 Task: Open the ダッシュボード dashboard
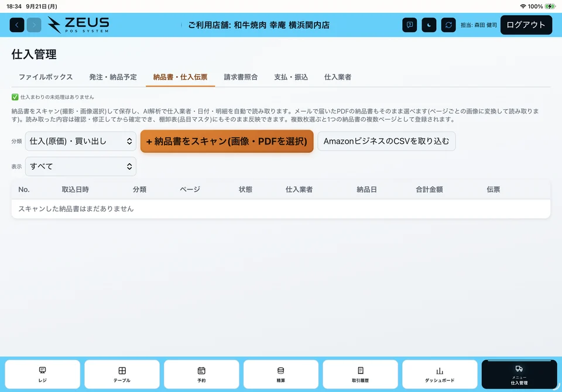pos(440,374)
